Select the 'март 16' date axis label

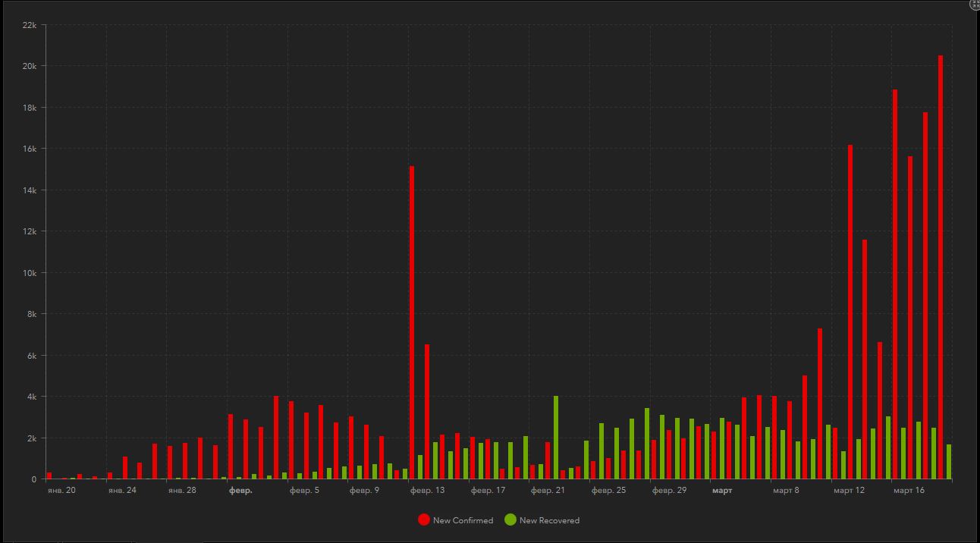(909, 491)
